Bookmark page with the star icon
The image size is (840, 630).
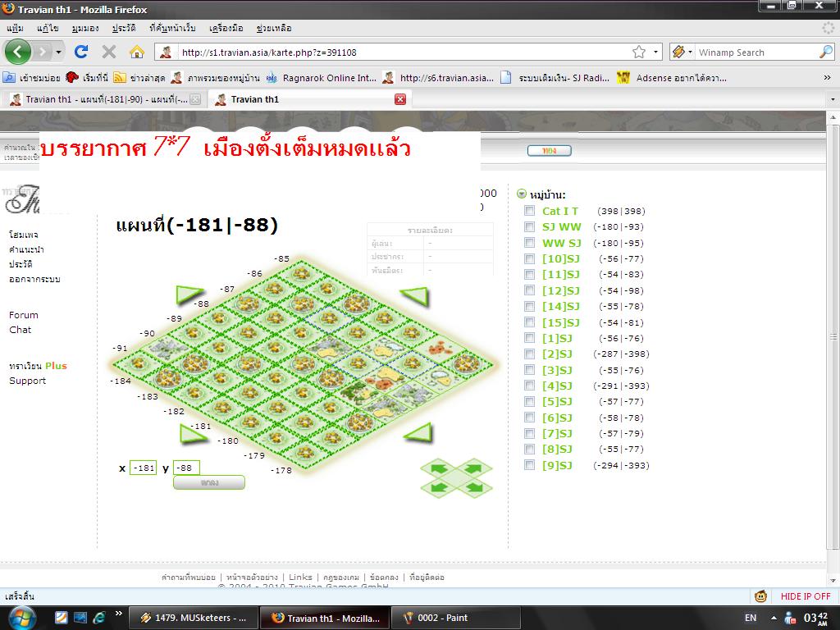point(638,52)
